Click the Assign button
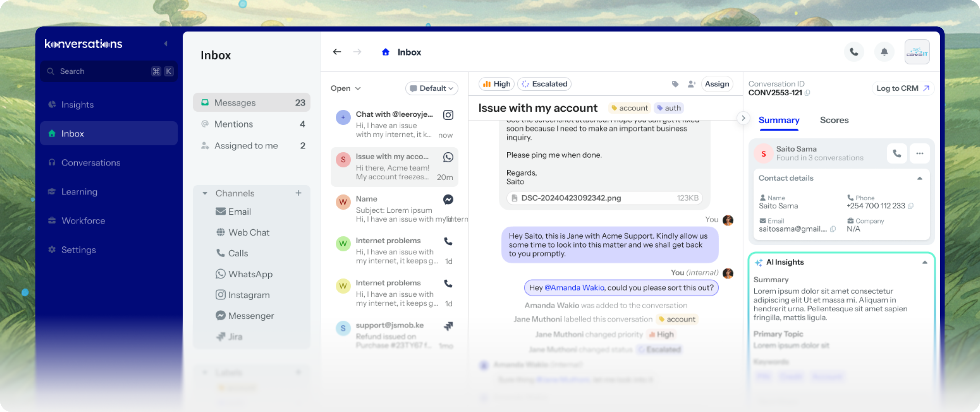The image size is (980, 412). (717, 84)
